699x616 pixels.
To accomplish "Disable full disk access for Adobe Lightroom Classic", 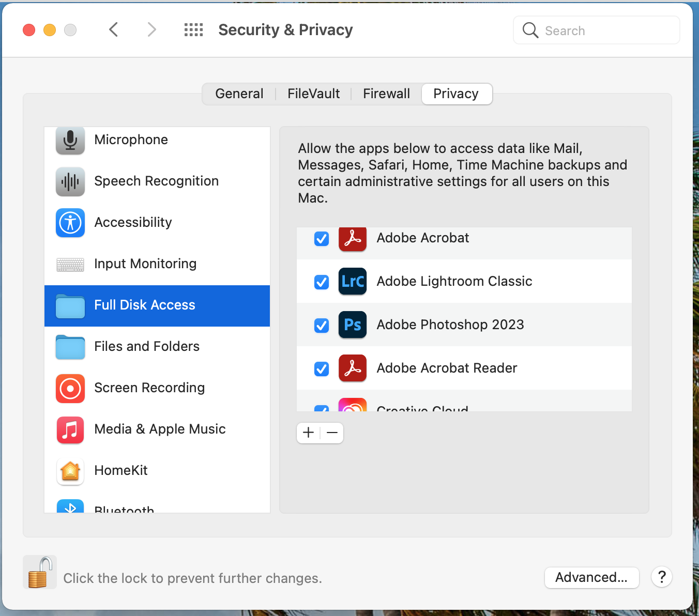I will [322, 282].
